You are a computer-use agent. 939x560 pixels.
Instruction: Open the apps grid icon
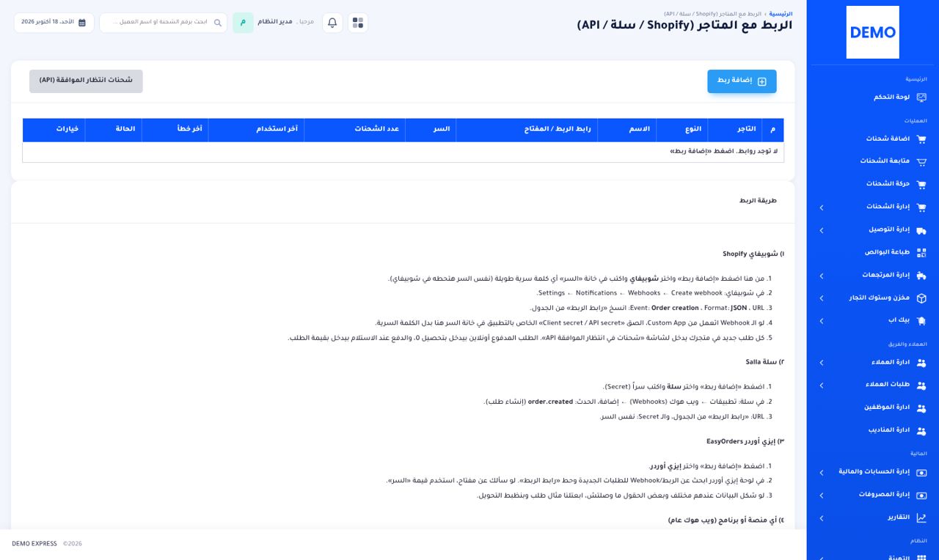pos(358,23)
